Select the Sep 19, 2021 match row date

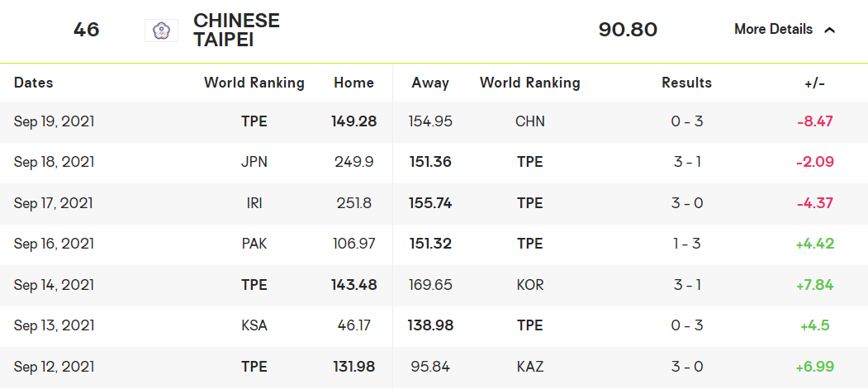click(x=55, y=121)
